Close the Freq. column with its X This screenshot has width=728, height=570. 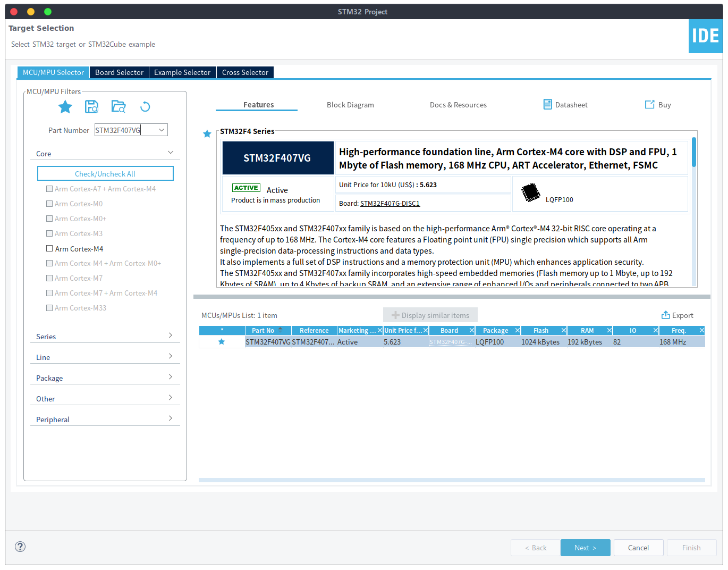pos(701,330)
